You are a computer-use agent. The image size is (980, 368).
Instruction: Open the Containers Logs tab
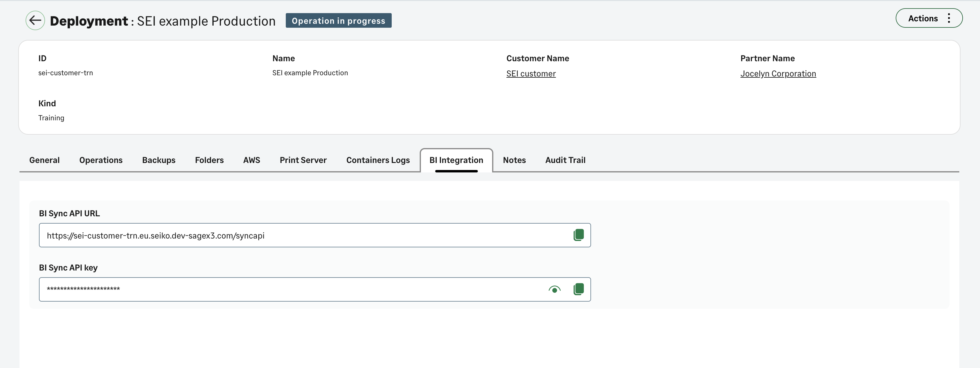pyautogui.click(x=377, y=160)
